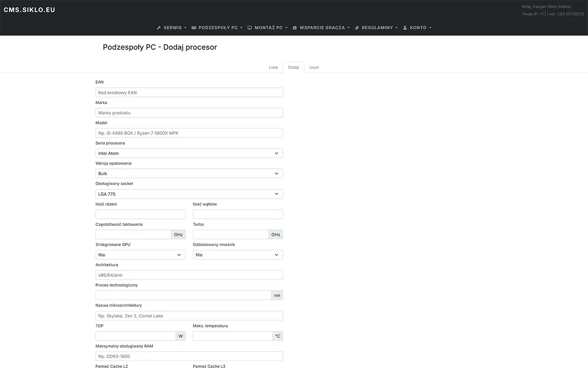Click the CMS.SIKLO.EU logo

coord(29,9)
